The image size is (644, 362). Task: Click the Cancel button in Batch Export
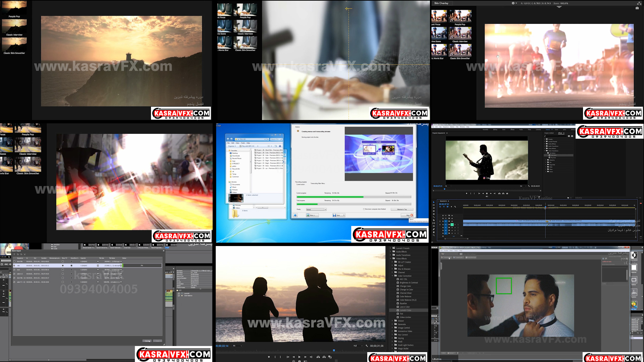(147, 341)
